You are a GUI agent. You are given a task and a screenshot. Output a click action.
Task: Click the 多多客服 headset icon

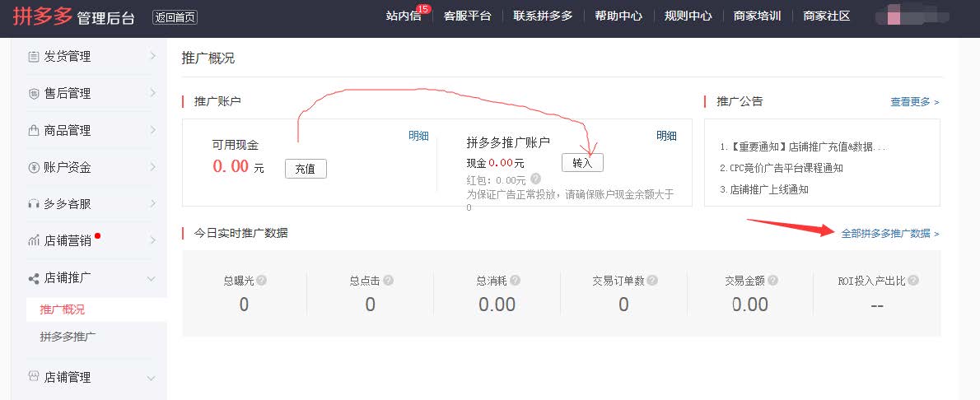(34, 204)
